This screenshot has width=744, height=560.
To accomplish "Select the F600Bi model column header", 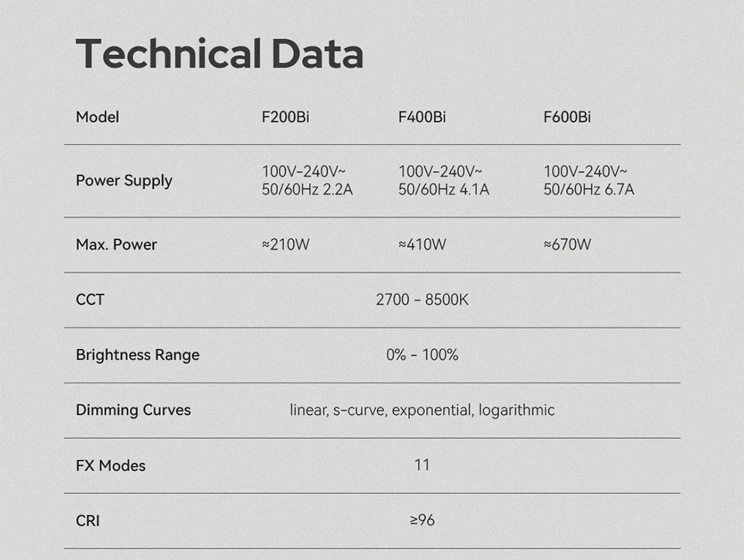I will click(567, 117).
